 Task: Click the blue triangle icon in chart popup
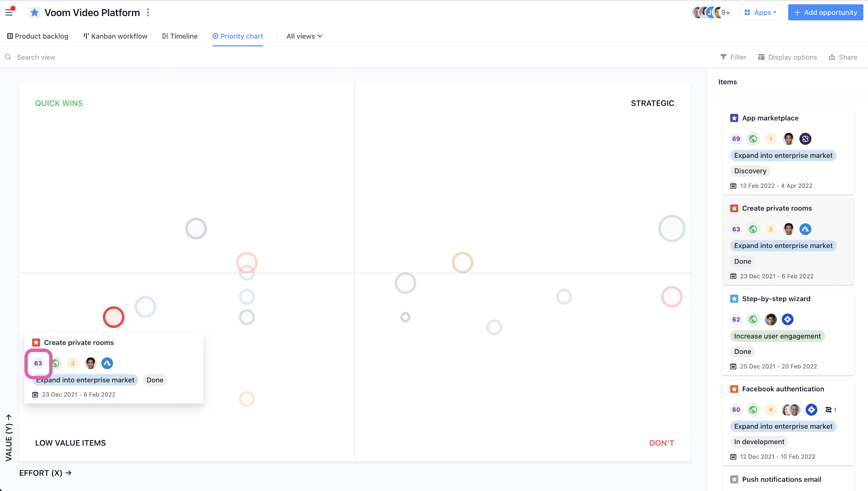click(107, 363)
